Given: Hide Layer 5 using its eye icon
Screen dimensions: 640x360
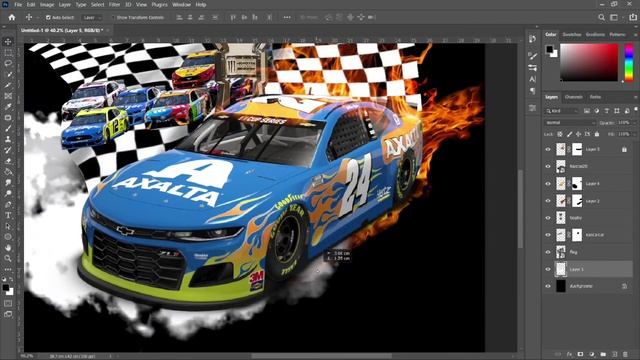Looking at the screenshot, I should click(548, 149).
